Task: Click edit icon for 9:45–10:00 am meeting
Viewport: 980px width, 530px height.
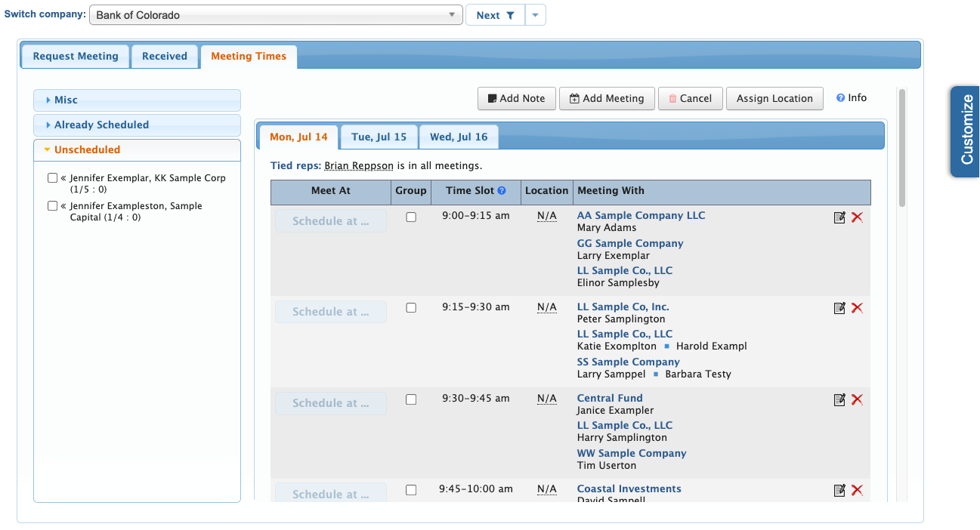Action: 839,491
